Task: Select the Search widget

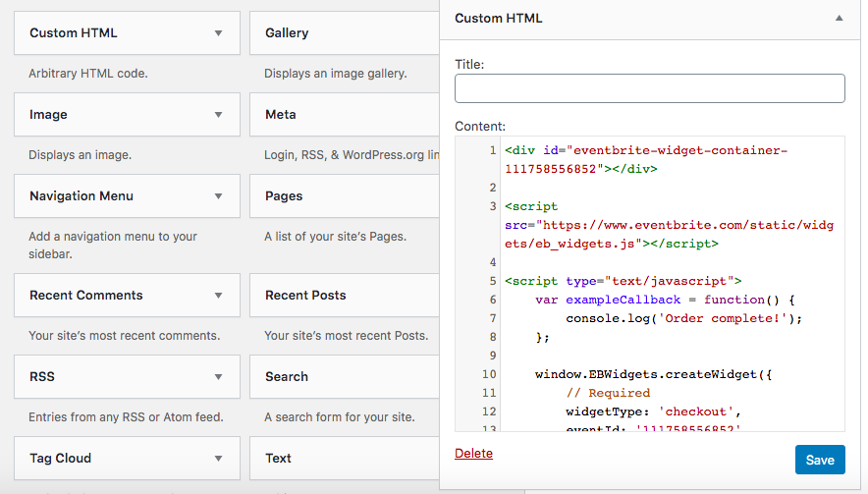Action: [345, 376]
